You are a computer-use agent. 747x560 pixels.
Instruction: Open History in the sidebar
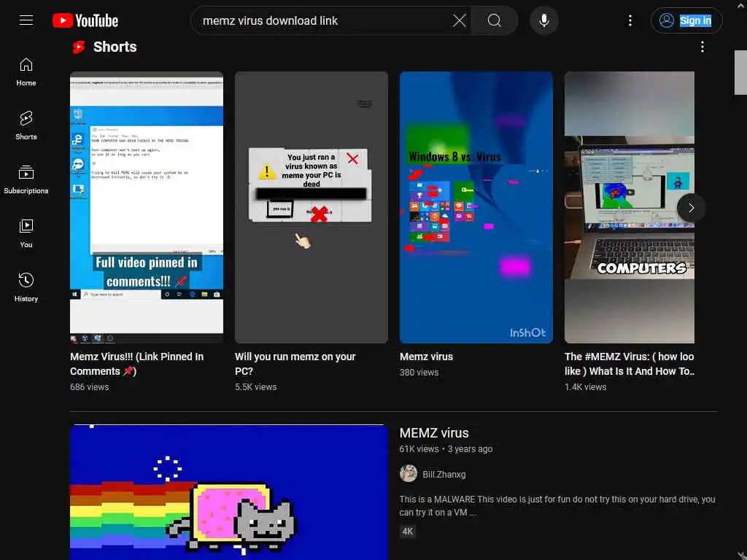[26, 287]
